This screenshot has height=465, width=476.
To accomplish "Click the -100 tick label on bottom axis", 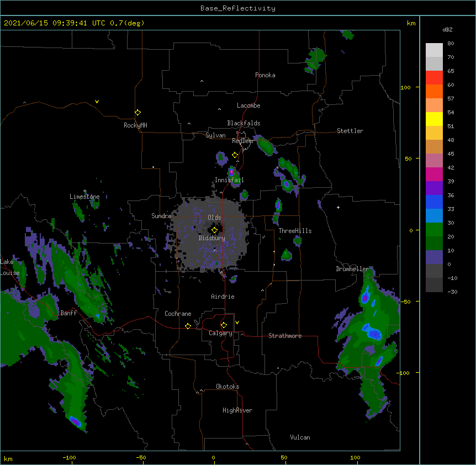I will (69, 458).
